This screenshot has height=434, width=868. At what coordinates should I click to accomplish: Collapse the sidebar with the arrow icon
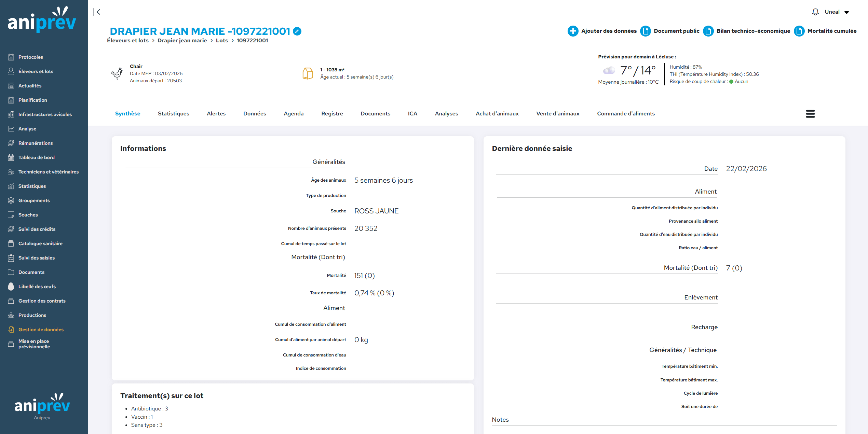coord(97,12)
